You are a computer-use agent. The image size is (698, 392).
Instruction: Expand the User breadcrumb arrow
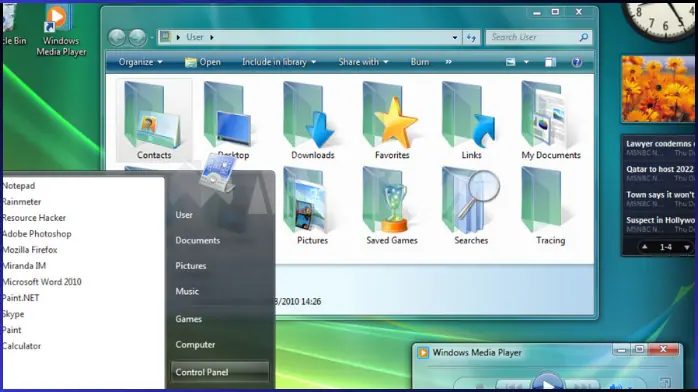[212, 37]
